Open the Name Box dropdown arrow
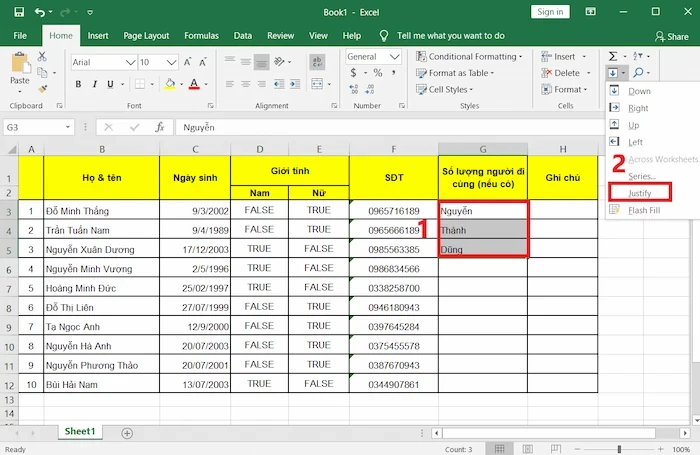 tap(67, 127)
